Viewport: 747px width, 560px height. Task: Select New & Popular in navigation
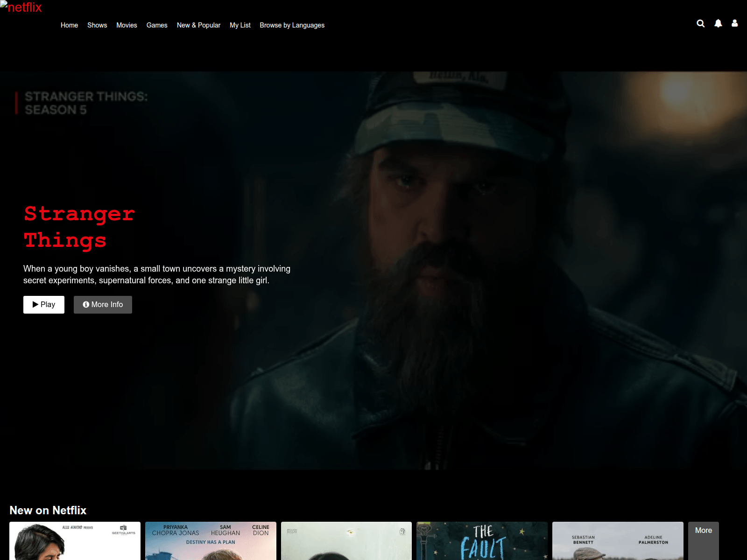pyautogui.click(x=198, y=25)
